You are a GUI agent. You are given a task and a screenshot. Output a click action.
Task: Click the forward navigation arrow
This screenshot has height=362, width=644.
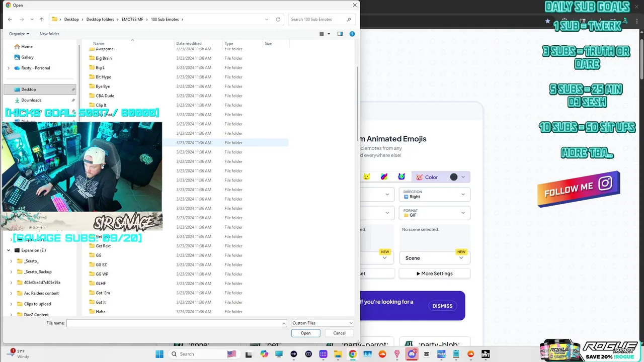pyautogui.click(x=21, y=20)
